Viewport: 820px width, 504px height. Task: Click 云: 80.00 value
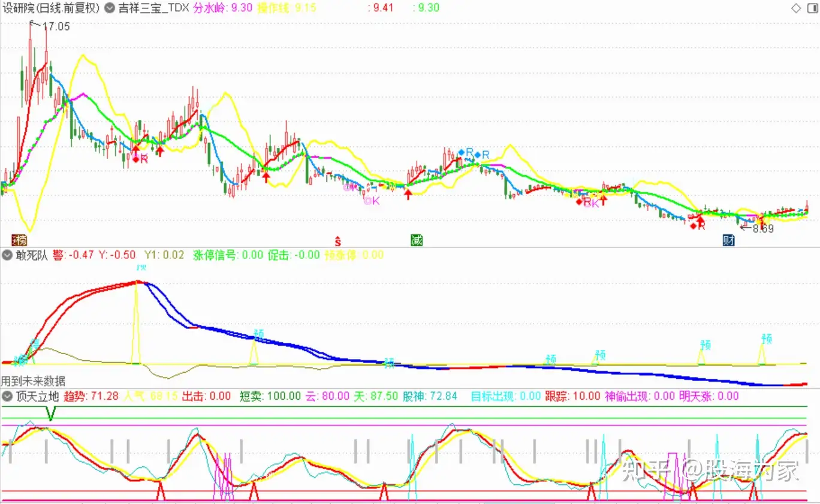tap(327, 396)
